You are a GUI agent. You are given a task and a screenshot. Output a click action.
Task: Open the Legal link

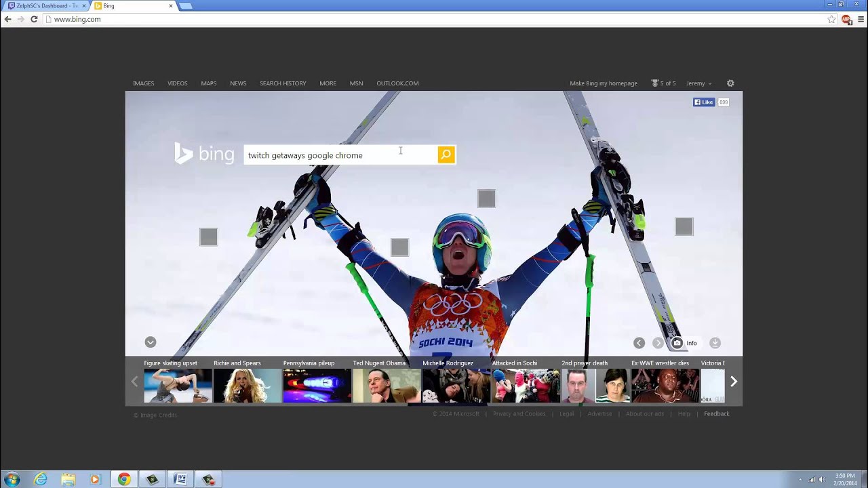point(567,413)
